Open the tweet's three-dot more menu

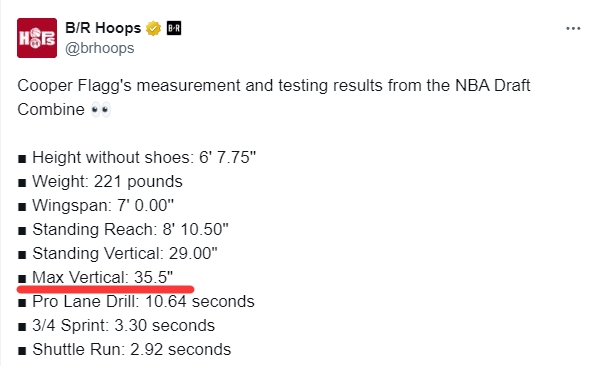click(573, 29)
